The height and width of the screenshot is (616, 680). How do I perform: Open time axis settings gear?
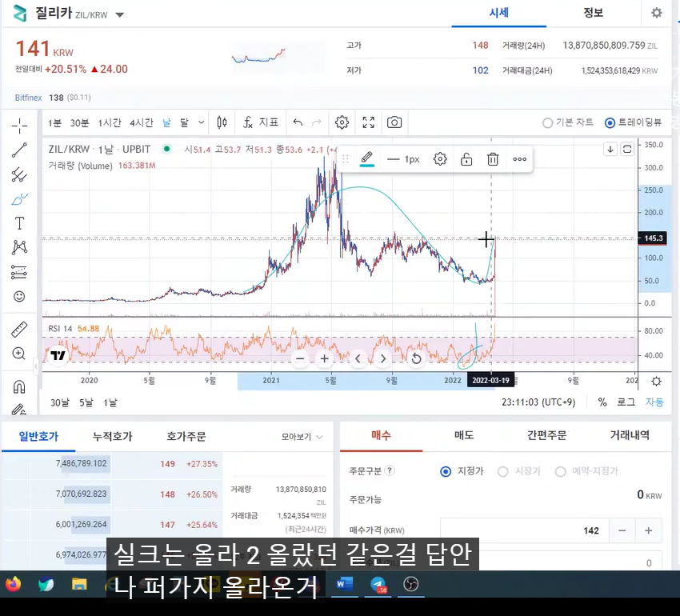click(656, 382)
